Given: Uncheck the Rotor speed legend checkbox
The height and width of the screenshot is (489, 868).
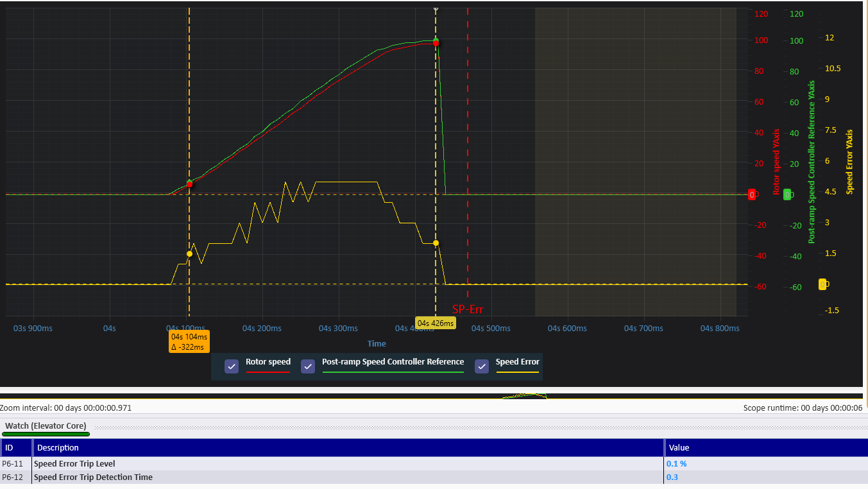Looking at the screenshot, I should pyautogui.click(x=232, y=366).
